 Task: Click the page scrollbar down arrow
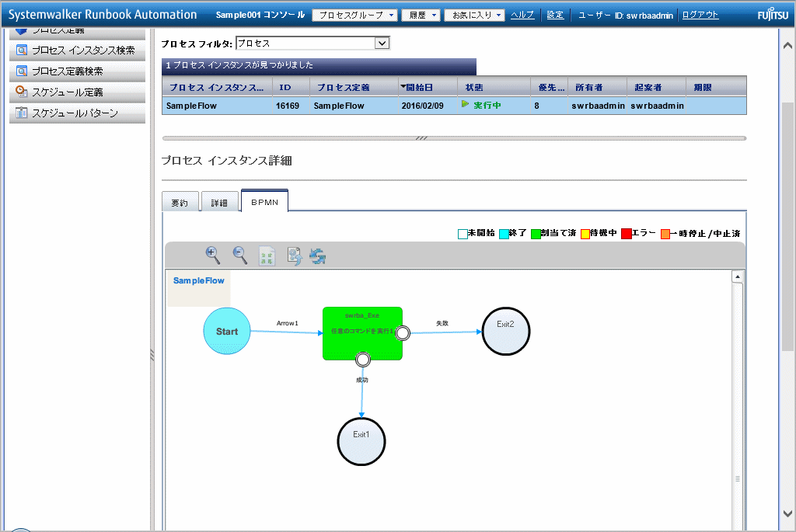tap(787, 513)
